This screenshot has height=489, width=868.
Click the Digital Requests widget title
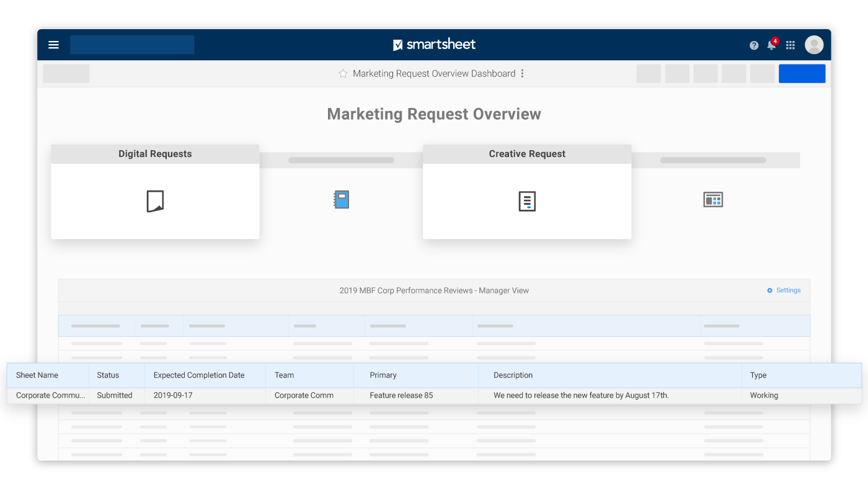155,154
